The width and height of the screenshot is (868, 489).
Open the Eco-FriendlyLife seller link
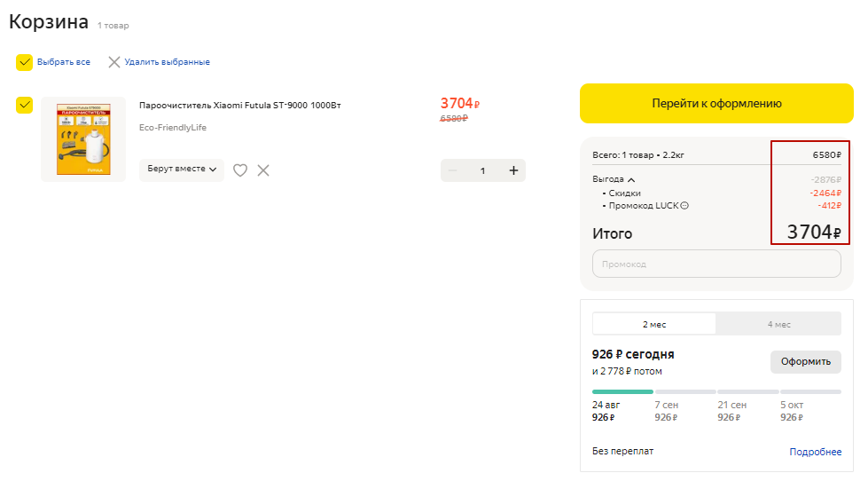pyautogui.click(x=173, y=128)
